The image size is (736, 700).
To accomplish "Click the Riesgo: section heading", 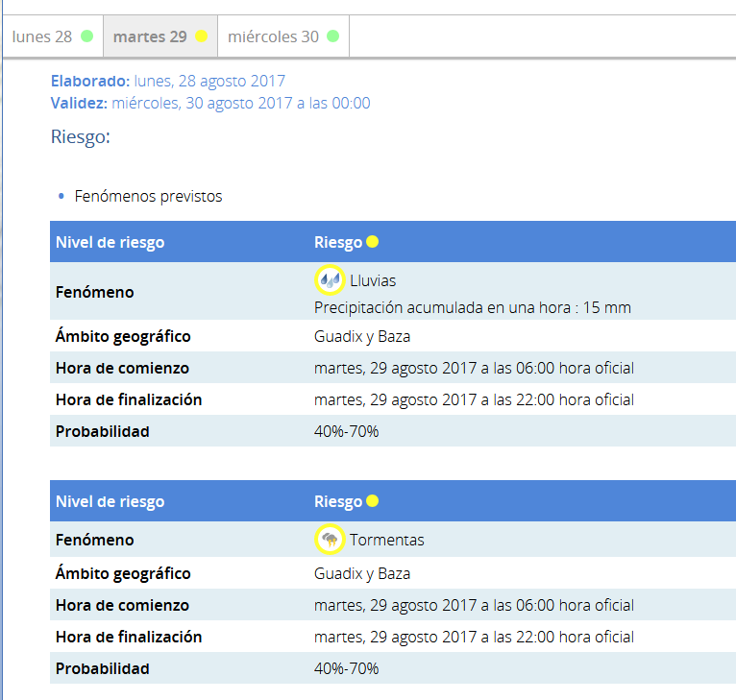I will (x=81, y=137).
